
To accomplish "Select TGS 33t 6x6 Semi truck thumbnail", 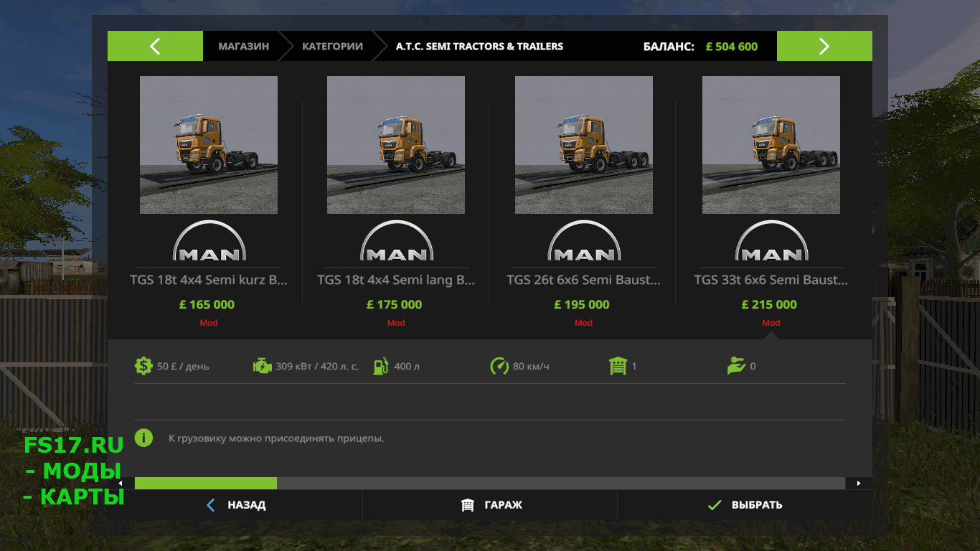I will (771, 145).
